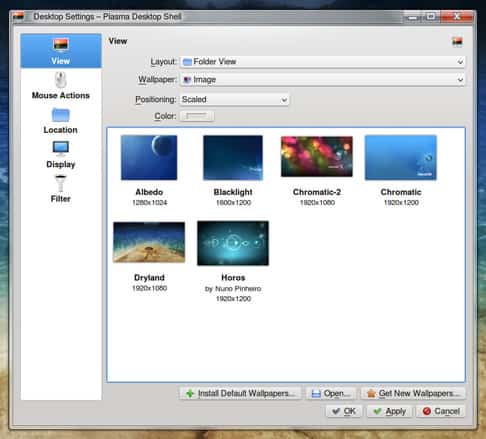Screen dimensions: 486x439
Task: Select the Horos wallpaper thumbnail
Action: tap(233, 243)
